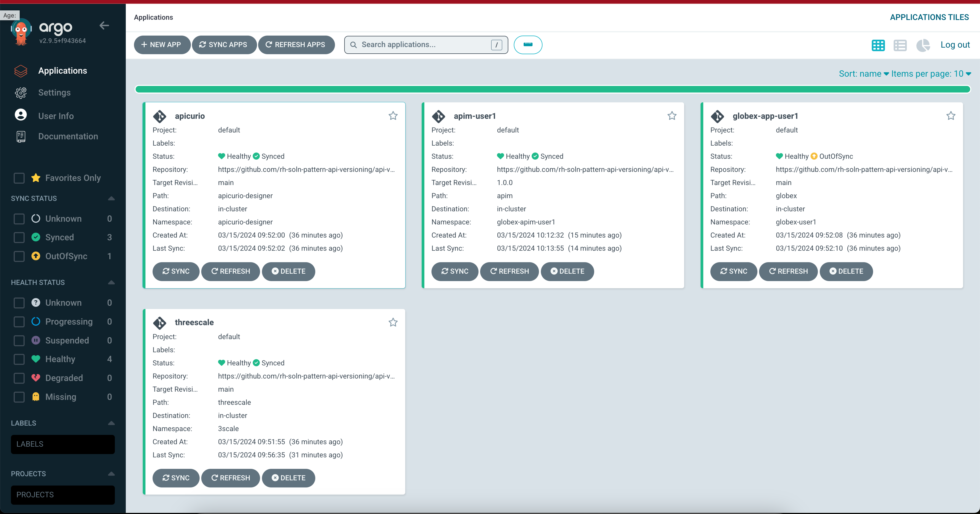Delete the apicurio application

coord(288,272)
